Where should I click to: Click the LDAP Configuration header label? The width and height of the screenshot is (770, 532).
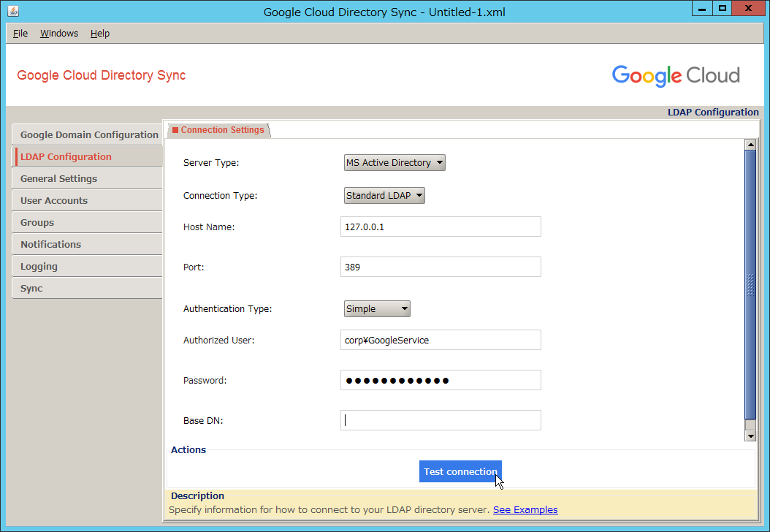click(x=713, y=112)
